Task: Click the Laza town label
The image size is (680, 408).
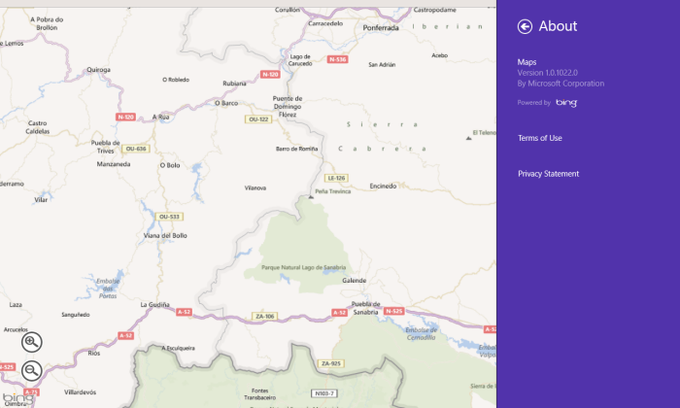Action: tap(16, 305)
